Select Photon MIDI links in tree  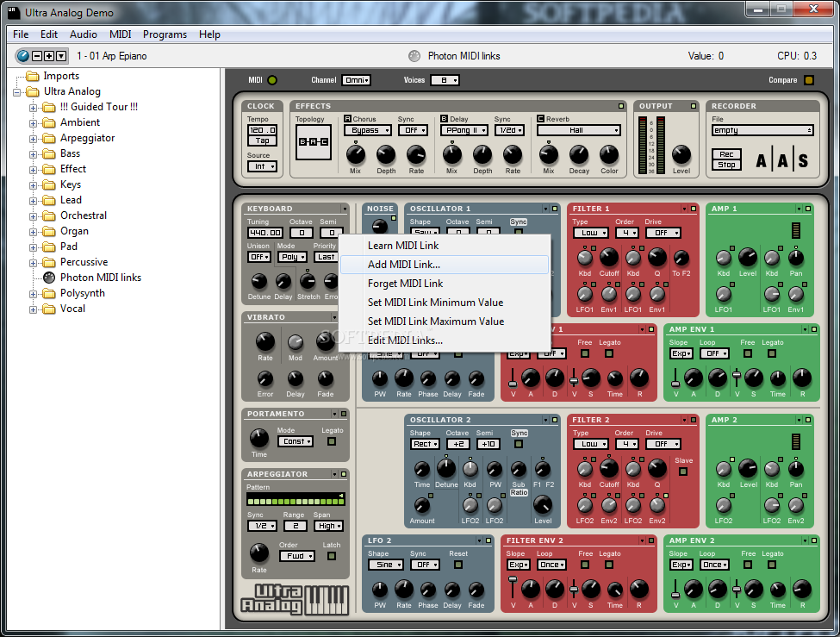point(101,278)
